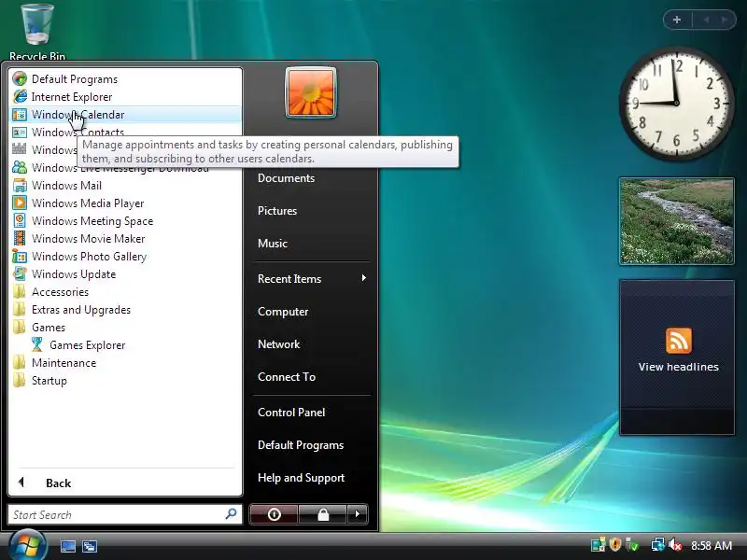The image size is (747, 560).
Task: Click the lock computer button
Action: [x=323, y=514]
